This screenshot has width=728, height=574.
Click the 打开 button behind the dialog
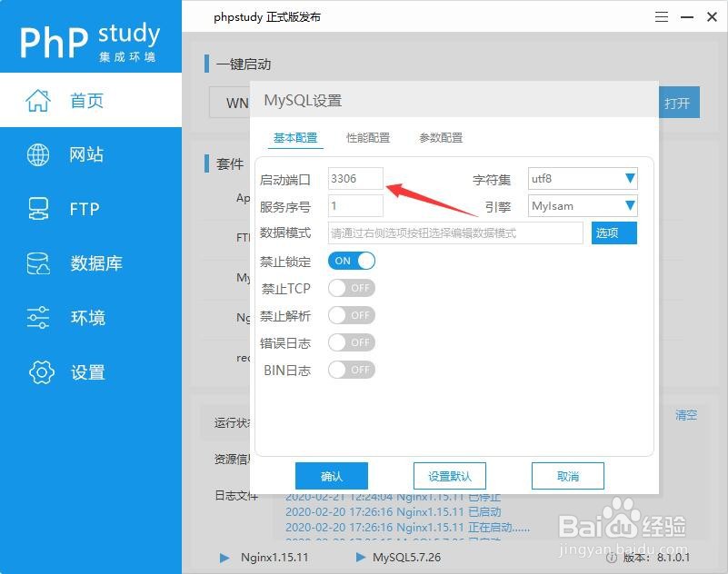coord(679,103)
